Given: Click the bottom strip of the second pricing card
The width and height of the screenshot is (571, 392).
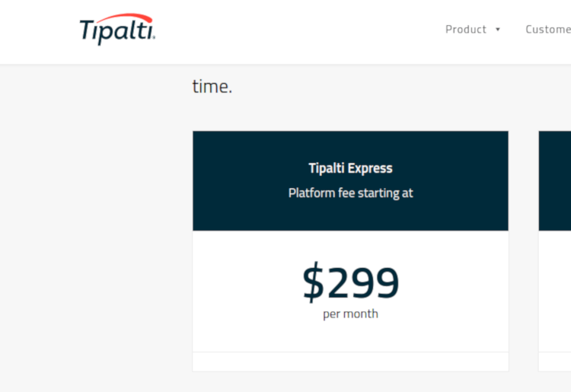Looking at the screenshot, I should 555,362.
